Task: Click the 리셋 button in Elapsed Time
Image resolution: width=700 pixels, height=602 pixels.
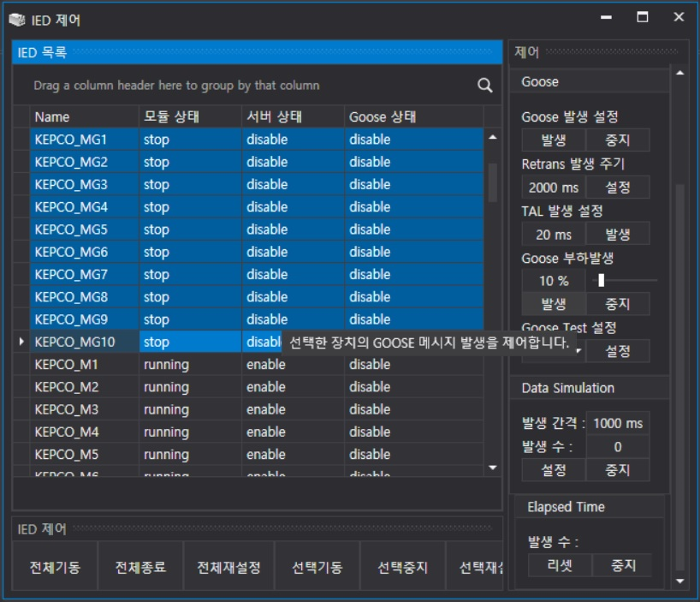Action: pyautogui.click(x=560, y=565)
